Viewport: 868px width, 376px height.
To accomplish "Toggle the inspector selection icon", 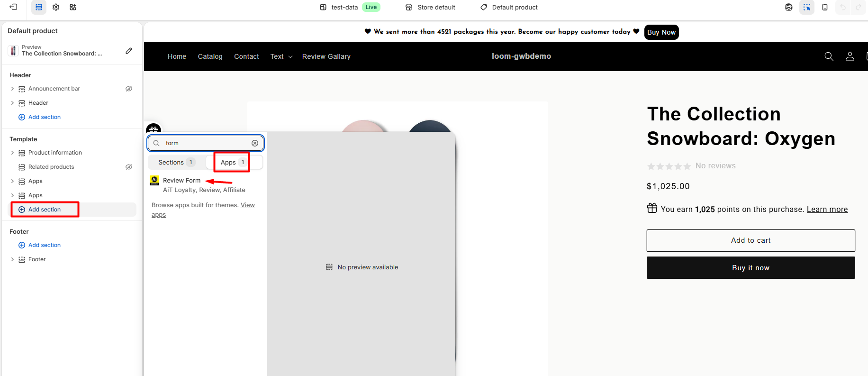I will [x=807, y=7].
